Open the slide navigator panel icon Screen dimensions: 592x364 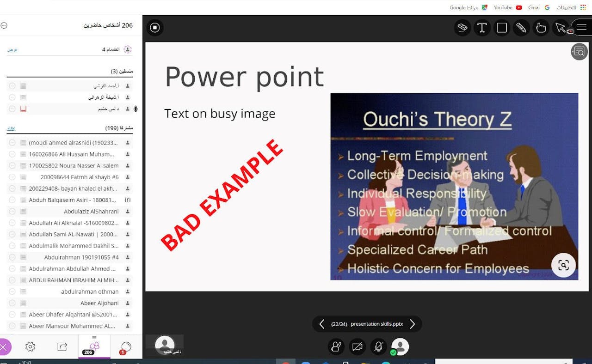click(579, 52)
